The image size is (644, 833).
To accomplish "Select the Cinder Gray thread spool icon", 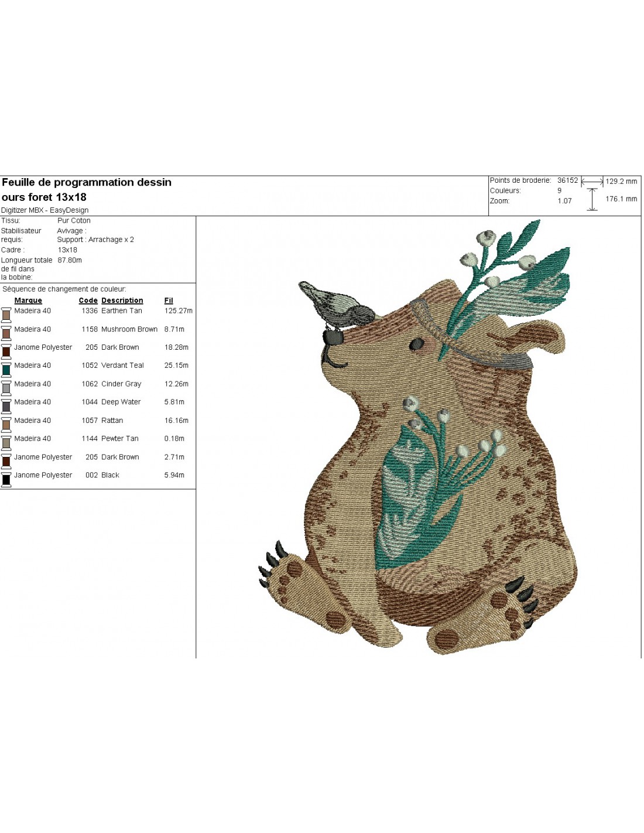I will coord(6,387).
